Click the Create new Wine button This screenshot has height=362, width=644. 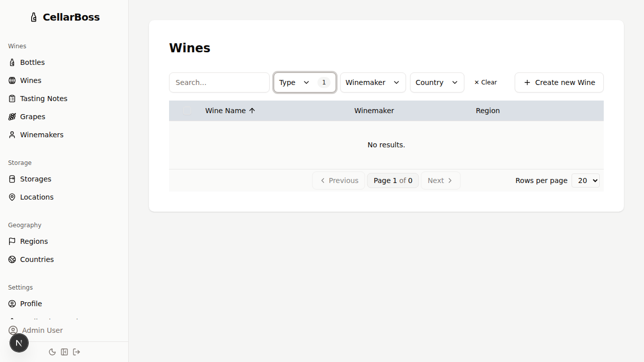coord(559,82)
